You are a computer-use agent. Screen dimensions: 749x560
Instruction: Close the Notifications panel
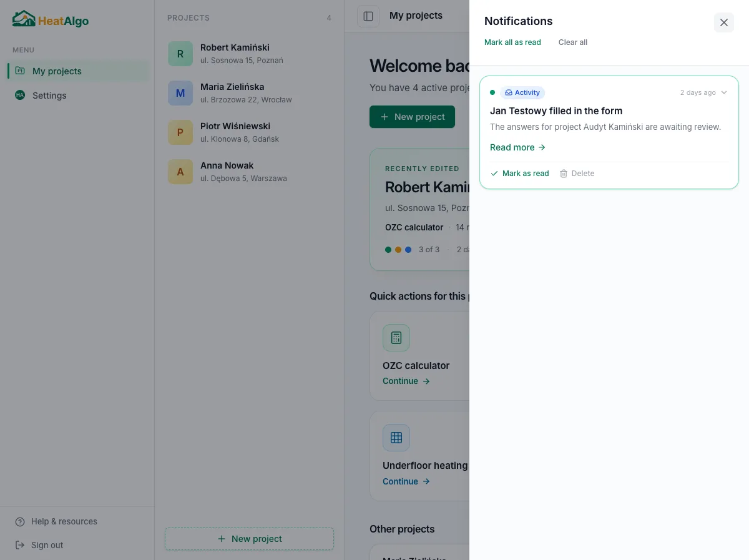click(724, 22)
